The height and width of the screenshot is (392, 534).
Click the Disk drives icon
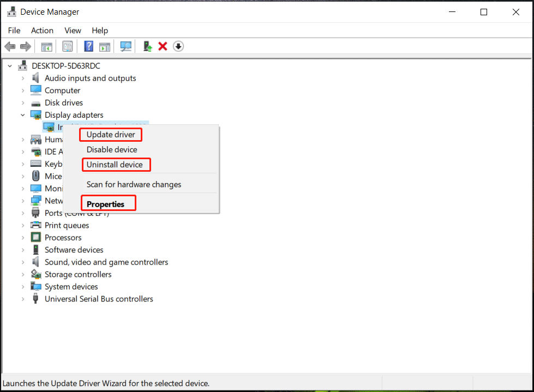[x=36, y=103]
